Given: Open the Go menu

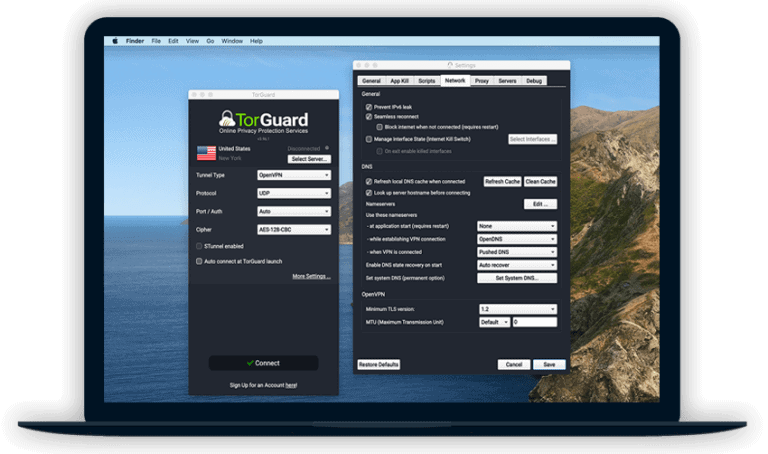Looking at the screenshot, I should point(210,41).
